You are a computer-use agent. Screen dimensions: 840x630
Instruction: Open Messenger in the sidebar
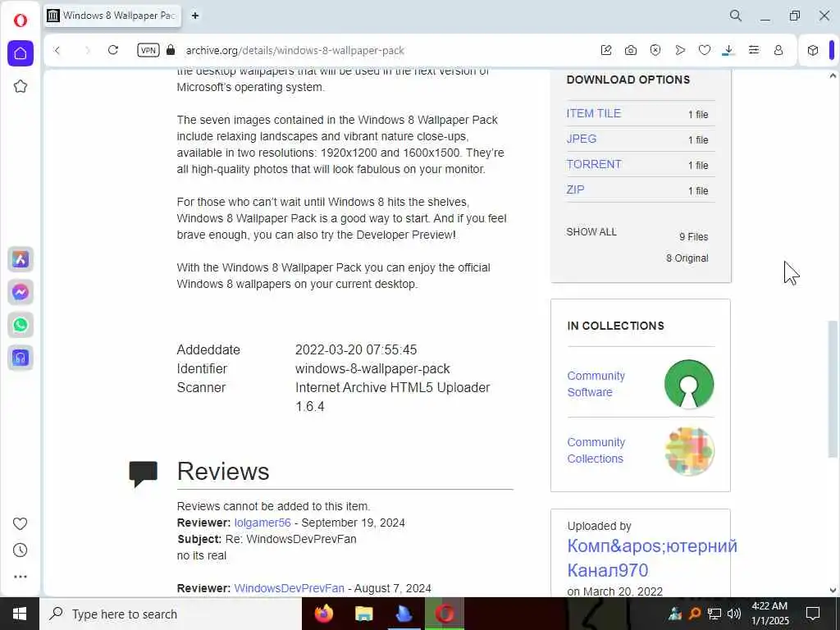[x=21, y=292]
